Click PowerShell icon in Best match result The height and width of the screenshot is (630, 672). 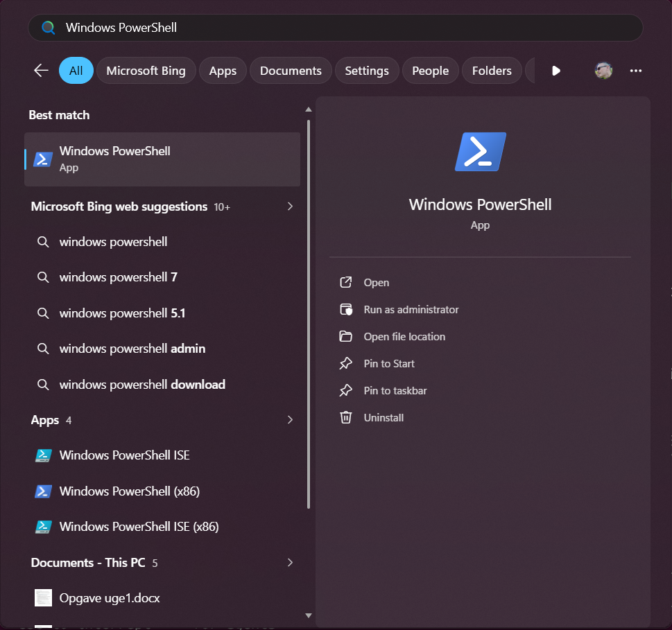(43, 159)
